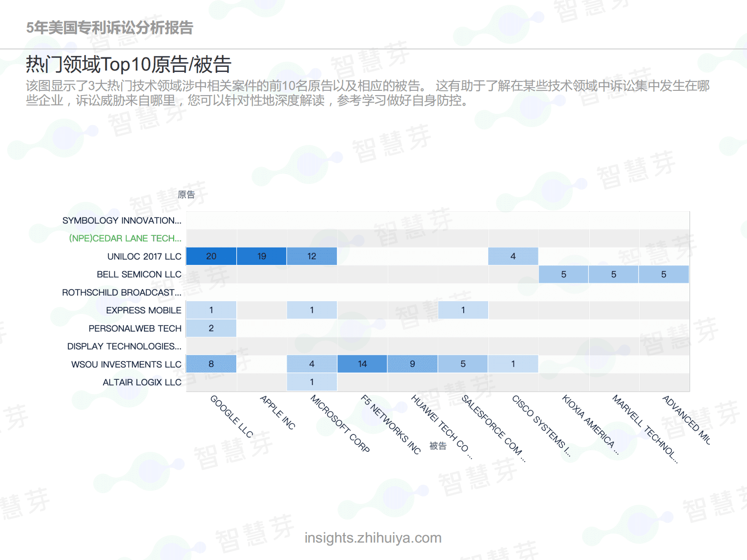Select the EXPRESS MOBILE plaintiff label

[x=144, y=310]
